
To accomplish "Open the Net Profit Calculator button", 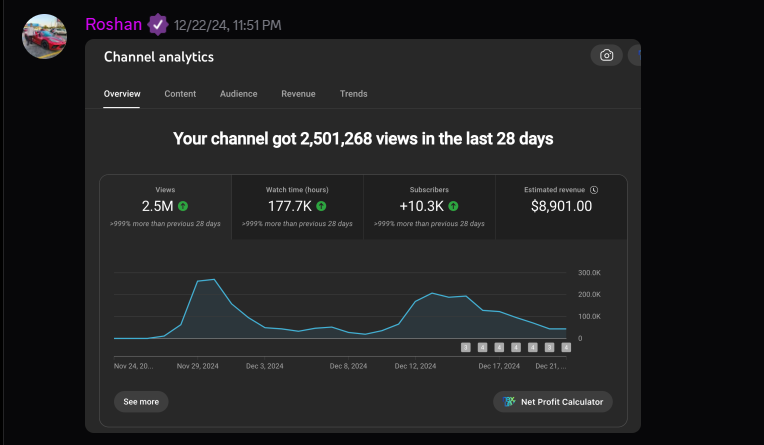I will coord(553,402).
